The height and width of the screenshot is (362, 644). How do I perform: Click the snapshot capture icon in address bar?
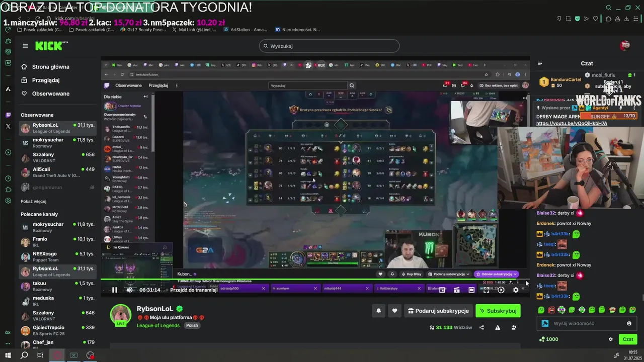pos(568,19)
